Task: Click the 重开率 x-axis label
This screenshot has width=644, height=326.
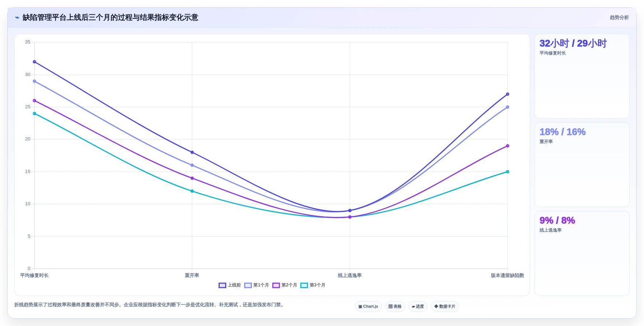Action: coord(192,276)
